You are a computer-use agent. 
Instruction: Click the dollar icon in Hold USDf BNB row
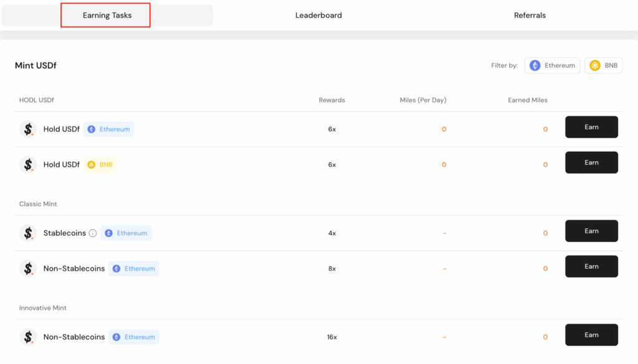pyautogui.click(x=28, y=164)
